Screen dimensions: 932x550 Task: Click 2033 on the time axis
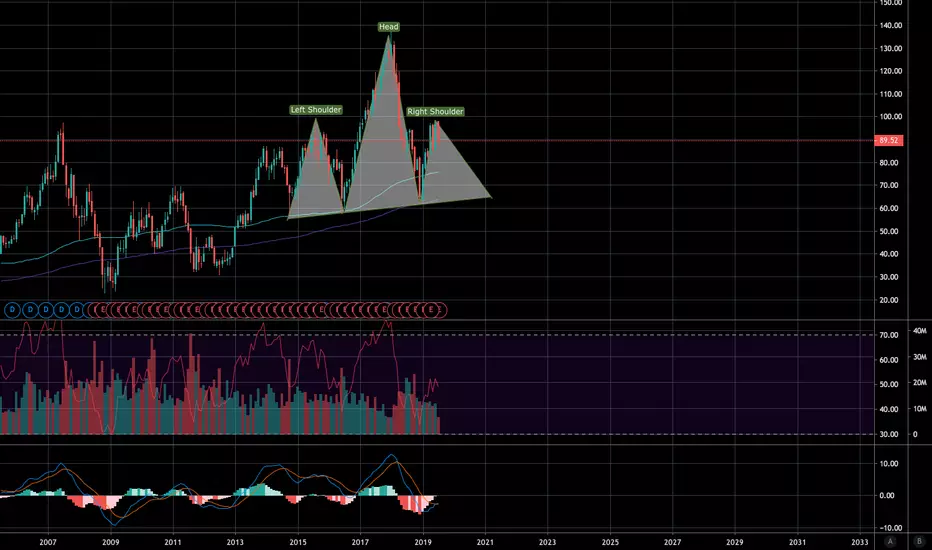859,542
